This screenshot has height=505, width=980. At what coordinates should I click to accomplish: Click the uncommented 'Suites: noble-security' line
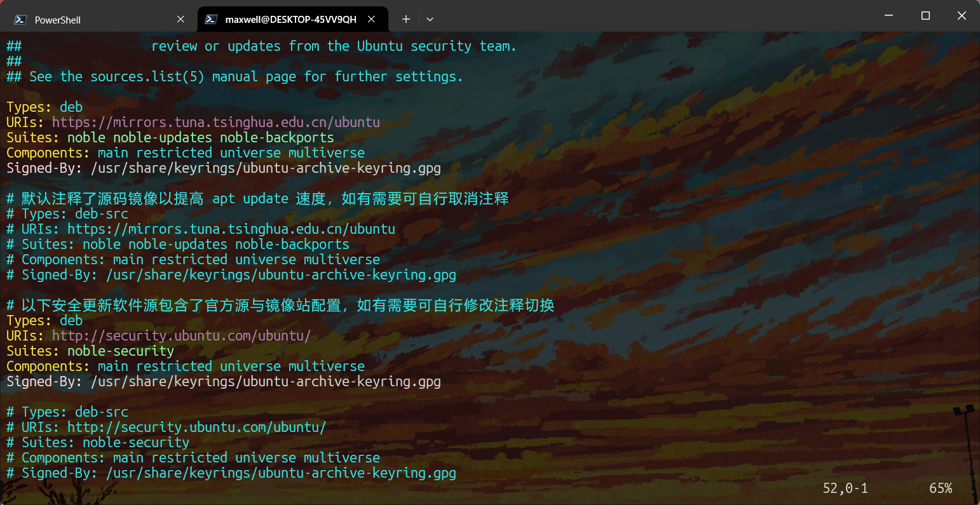(x=90, y=351)
